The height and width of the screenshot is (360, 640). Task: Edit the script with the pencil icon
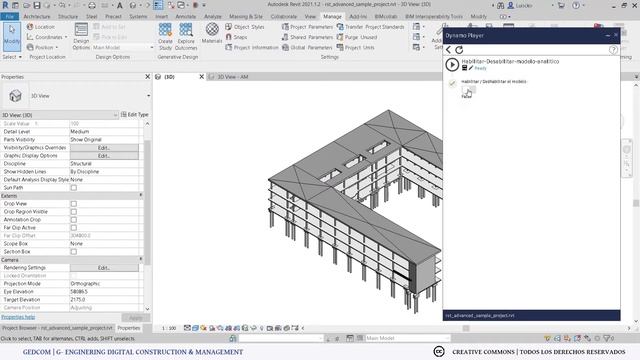pyautogui.click(x=471, y=68)
